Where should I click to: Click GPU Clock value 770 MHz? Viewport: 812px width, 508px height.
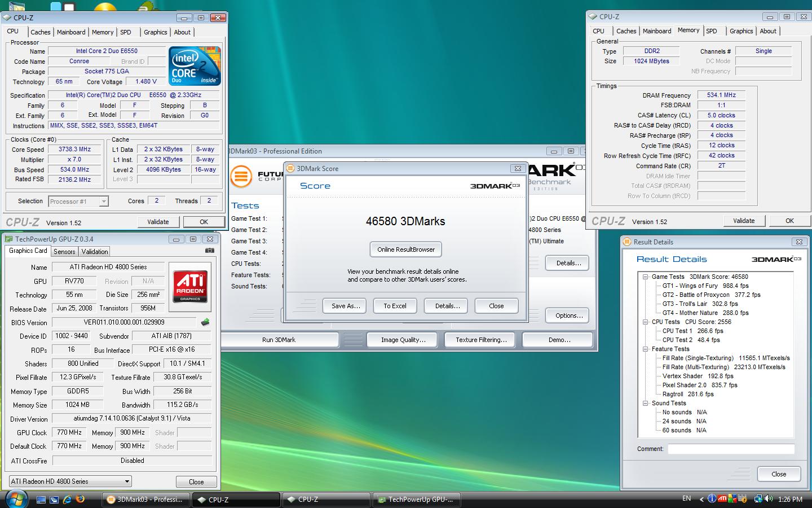point(70,432)
